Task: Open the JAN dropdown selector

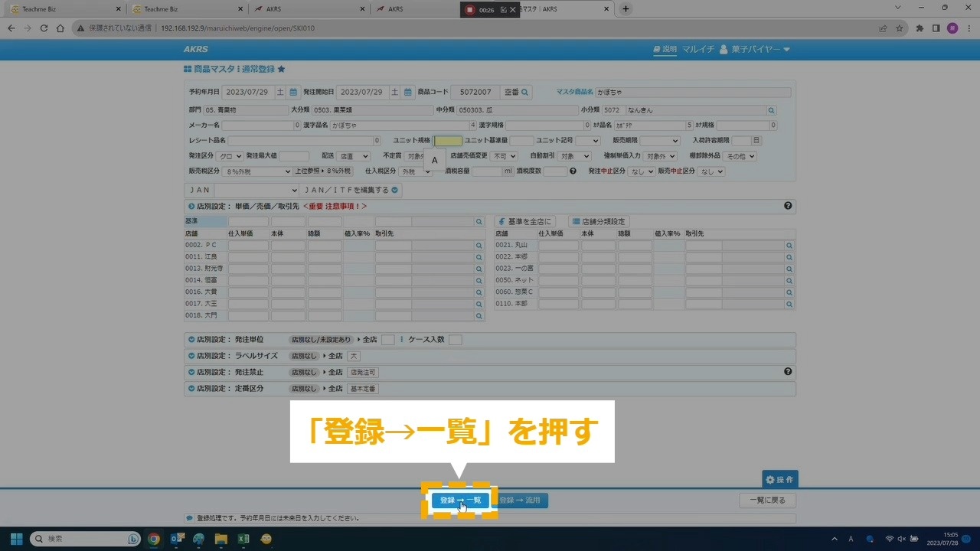Action: point(256,191)
